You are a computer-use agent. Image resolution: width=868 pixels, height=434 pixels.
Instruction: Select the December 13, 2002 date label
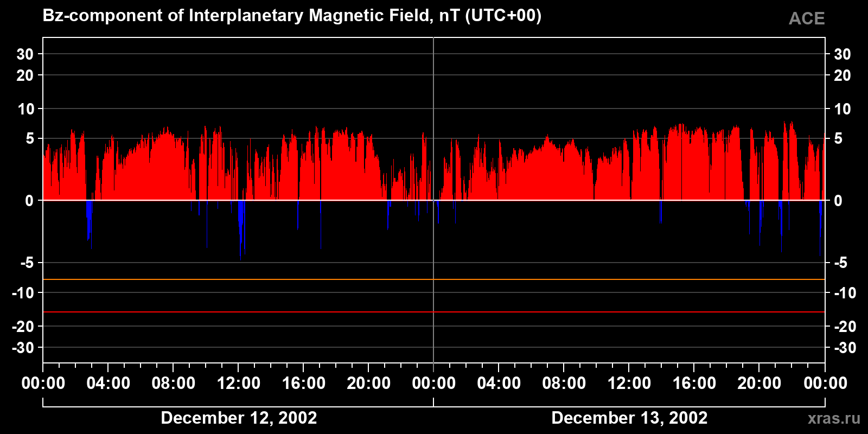[629, 418]
